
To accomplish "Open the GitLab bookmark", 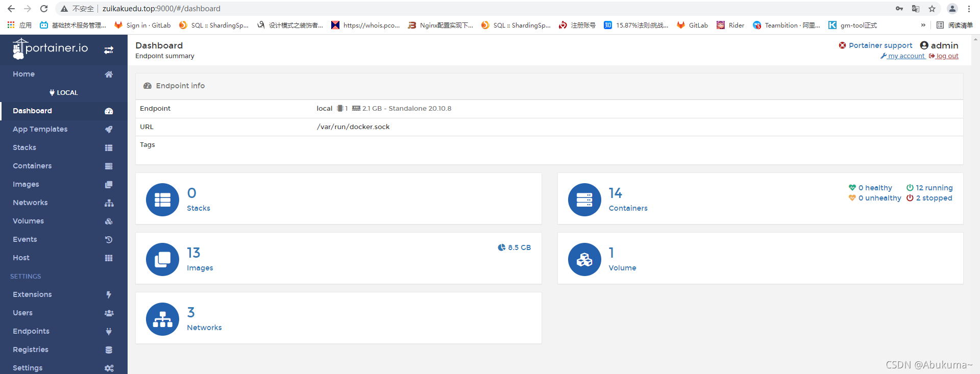I will 693,25.
